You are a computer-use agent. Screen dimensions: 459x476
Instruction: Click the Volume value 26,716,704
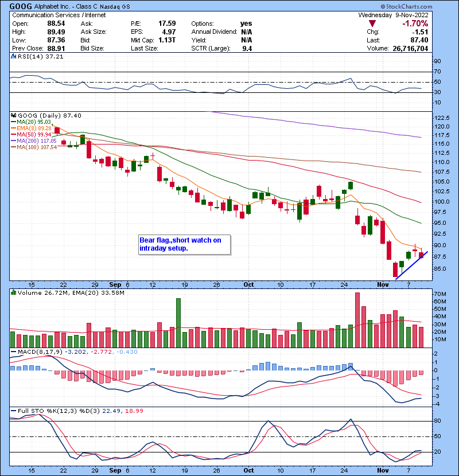[410, 49]
